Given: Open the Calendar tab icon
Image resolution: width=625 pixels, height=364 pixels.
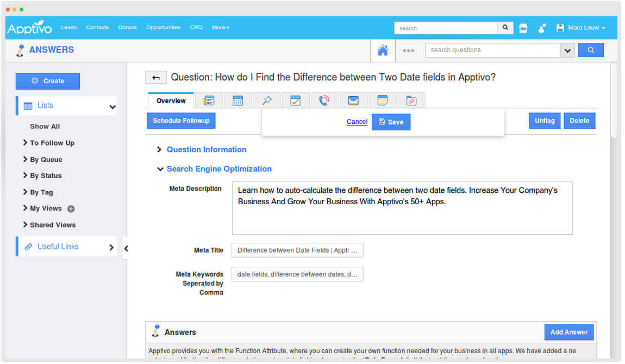Looking at the screenshot, I should 237,101.
